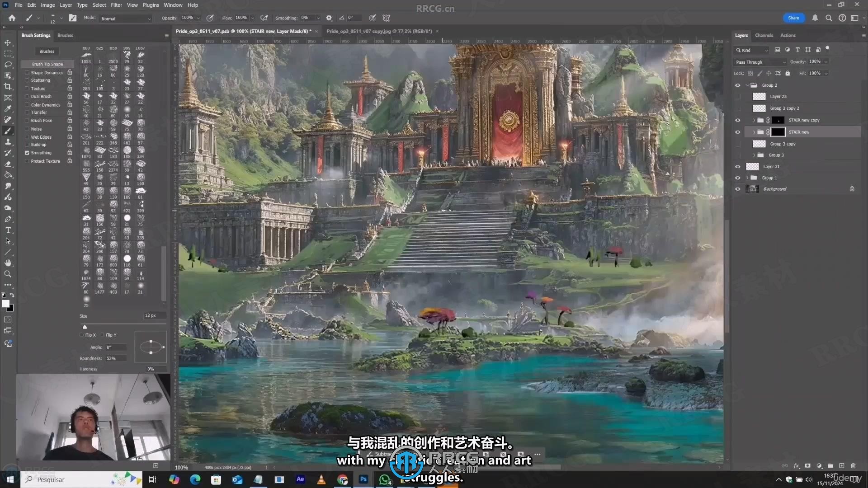Screen dimensions: 868x488
Task: Delete layer using trash icon
Action: (x=854, y=466)
